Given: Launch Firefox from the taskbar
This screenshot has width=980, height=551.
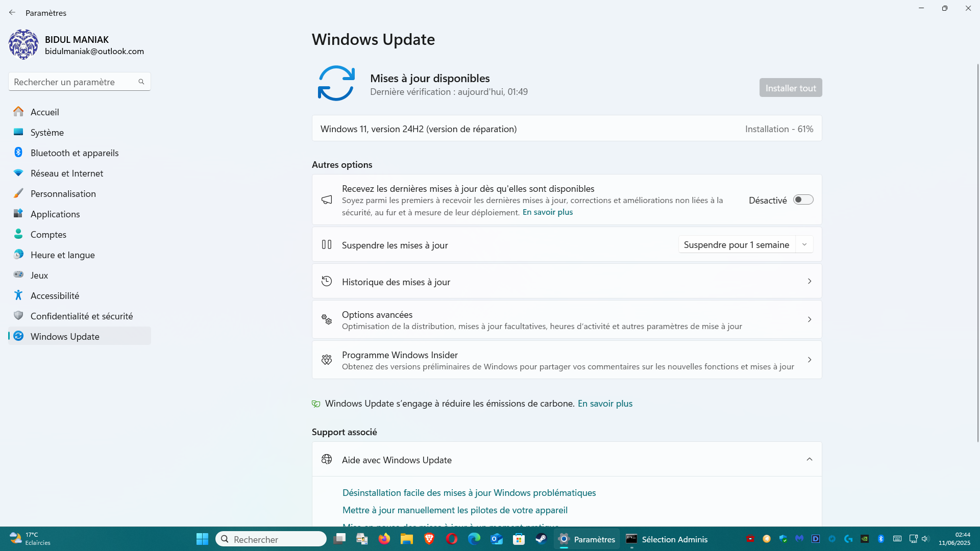Looking at the screenshot, I should point(384,539).
